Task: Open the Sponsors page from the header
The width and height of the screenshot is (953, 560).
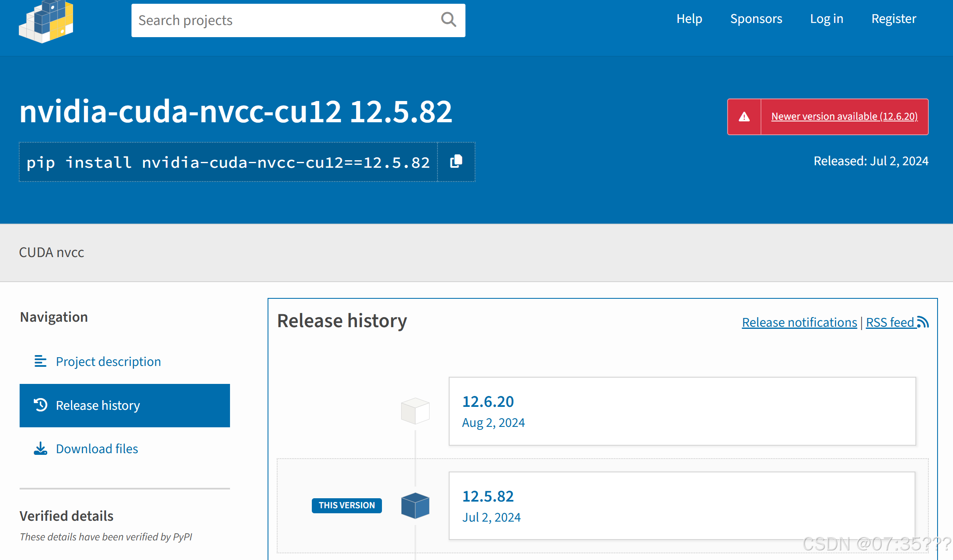Action: (x=756, y=19)
